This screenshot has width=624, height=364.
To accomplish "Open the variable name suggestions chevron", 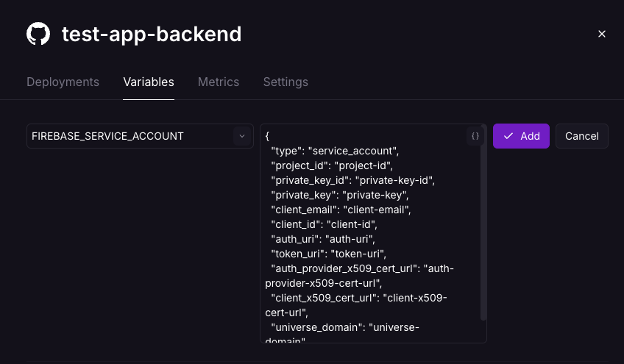I will (242, 136).
